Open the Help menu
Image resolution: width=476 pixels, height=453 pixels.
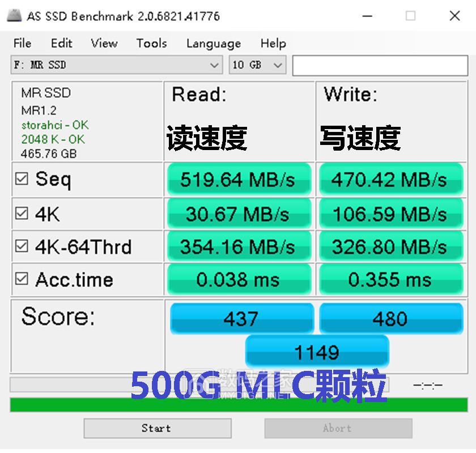(273, 44)
